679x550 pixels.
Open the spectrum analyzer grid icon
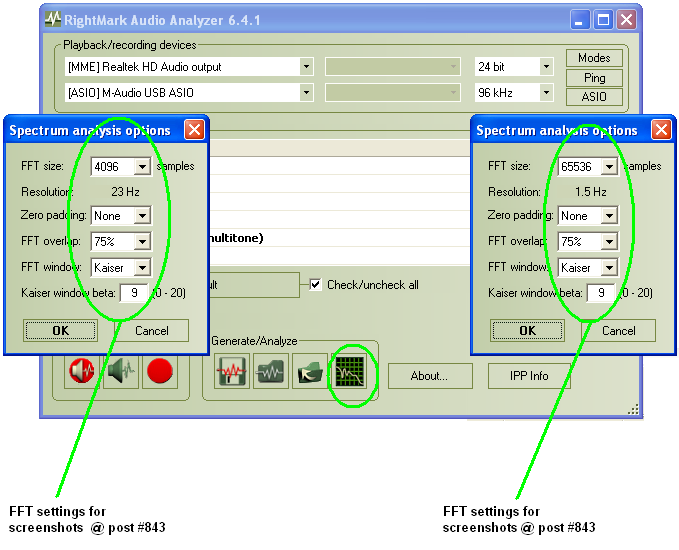(350, 371)
